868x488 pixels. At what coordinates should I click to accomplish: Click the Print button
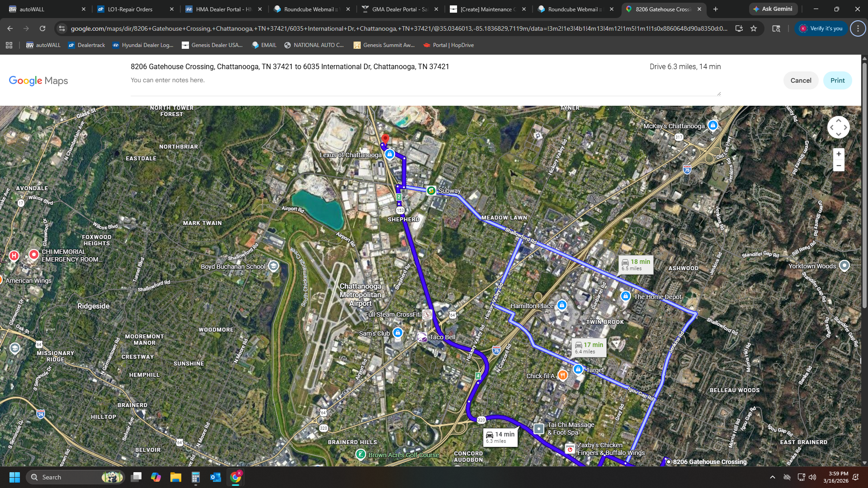pos(837,80)
